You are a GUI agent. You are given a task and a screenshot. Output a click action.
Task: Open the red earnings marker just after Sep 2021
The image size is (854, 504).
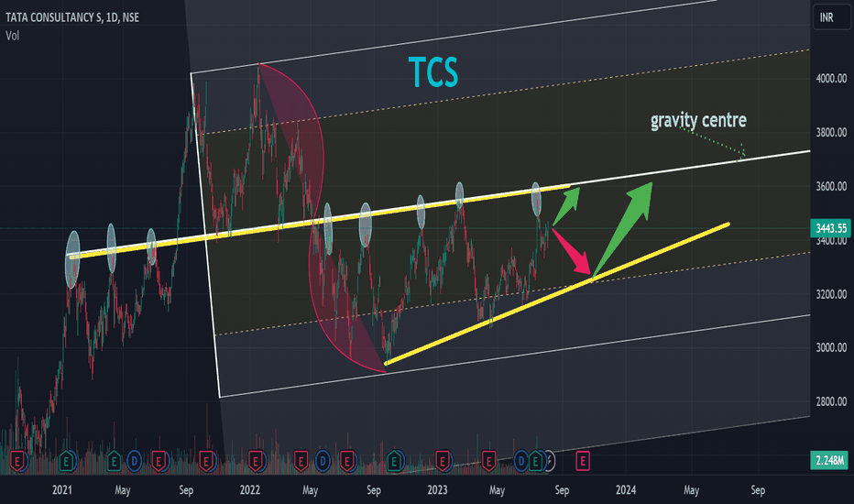point(206,462)
